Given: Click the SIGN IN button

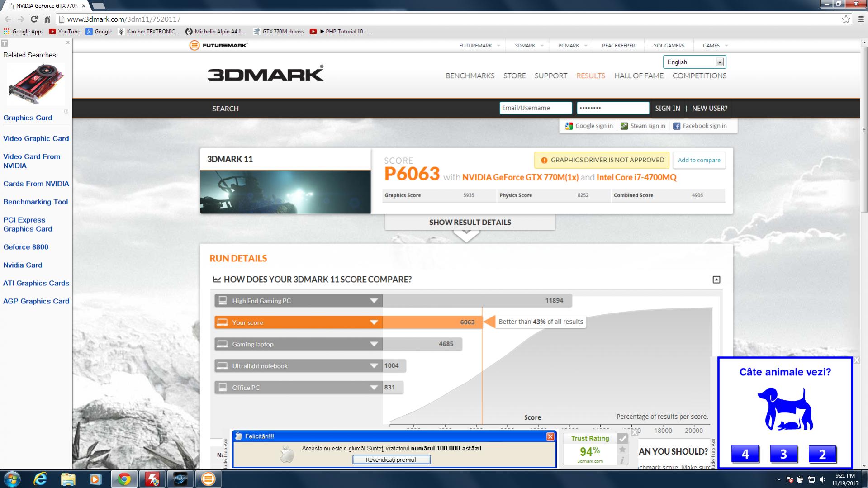Looking at the screenshot, I should [x=667, y=108].
